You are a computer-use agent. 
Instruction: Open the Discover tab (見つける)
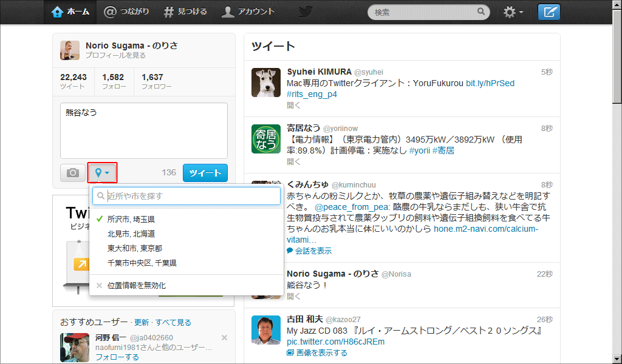(185, 12)
